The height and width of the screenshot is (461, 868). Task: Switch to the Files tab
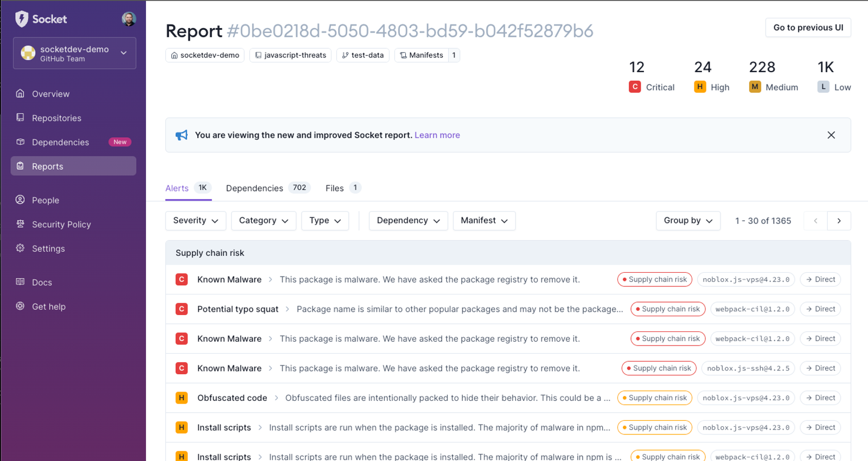pos(343,188)
